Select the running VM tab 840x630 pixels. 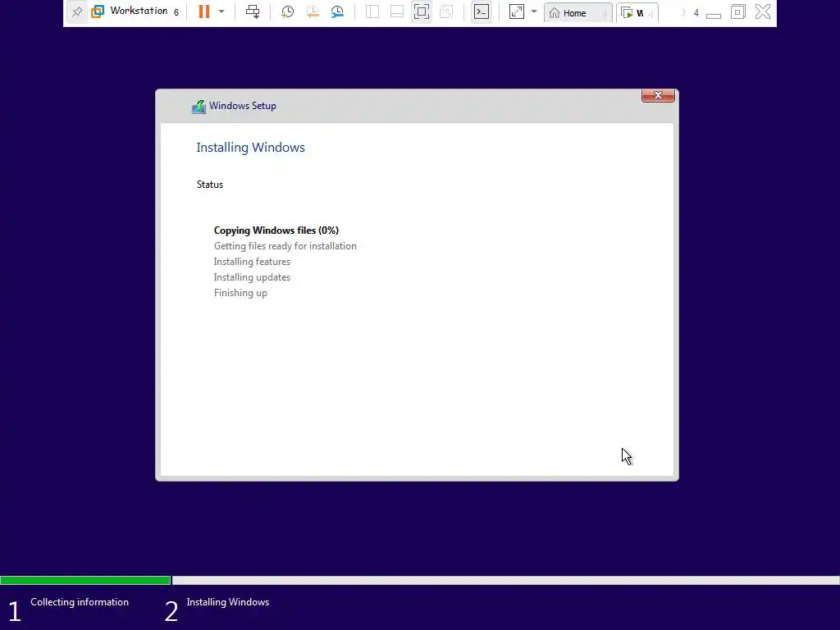tap(637, 13)
